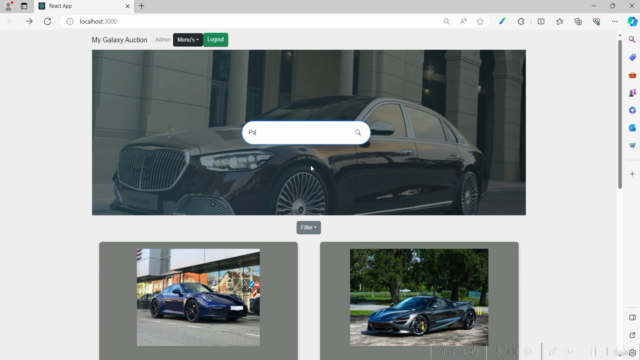Click the plus icon to customize sidebar
Viewport: 640px width, 360px height.
click(632, 174)
